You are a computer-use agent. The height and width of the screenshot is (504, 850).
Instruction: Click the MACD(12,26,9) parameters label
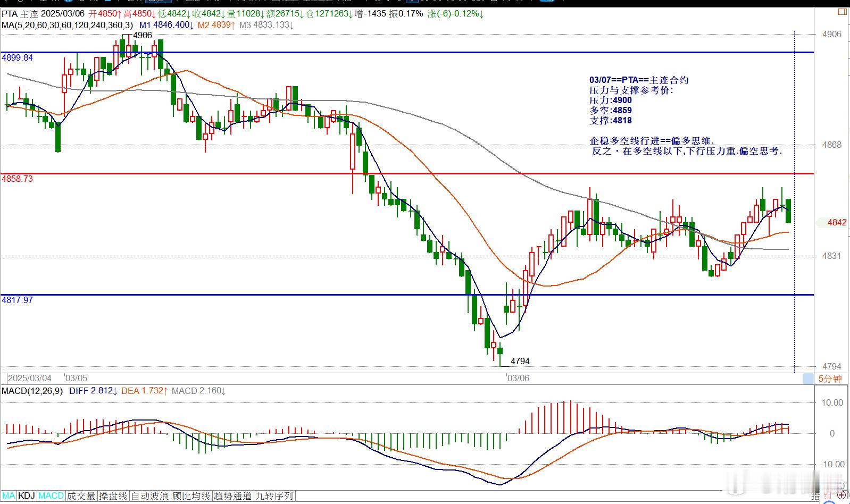click(32, 391)
